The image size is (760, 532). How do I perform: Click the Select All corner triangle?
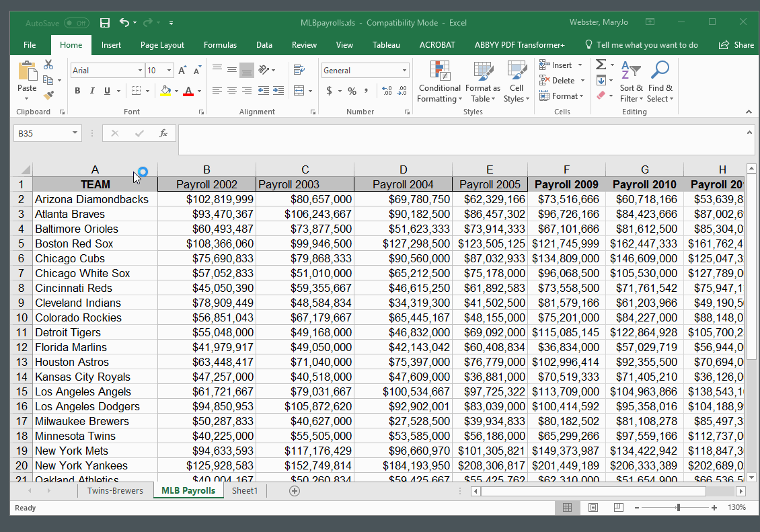click(x=25, y=169)
